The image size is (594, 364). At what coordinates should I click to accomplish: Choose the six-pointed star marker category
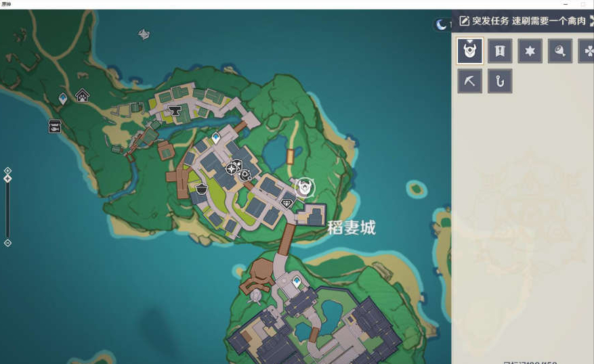530,51
